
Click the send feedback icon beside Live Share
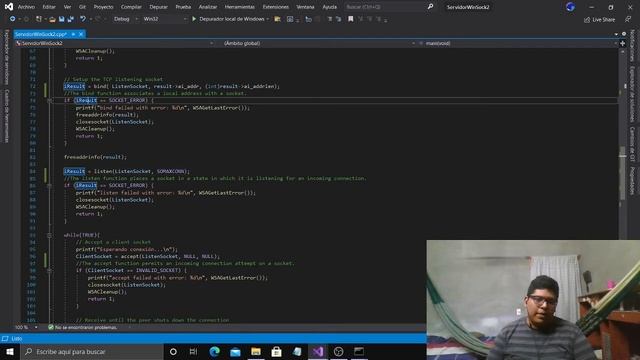point(628,19)
